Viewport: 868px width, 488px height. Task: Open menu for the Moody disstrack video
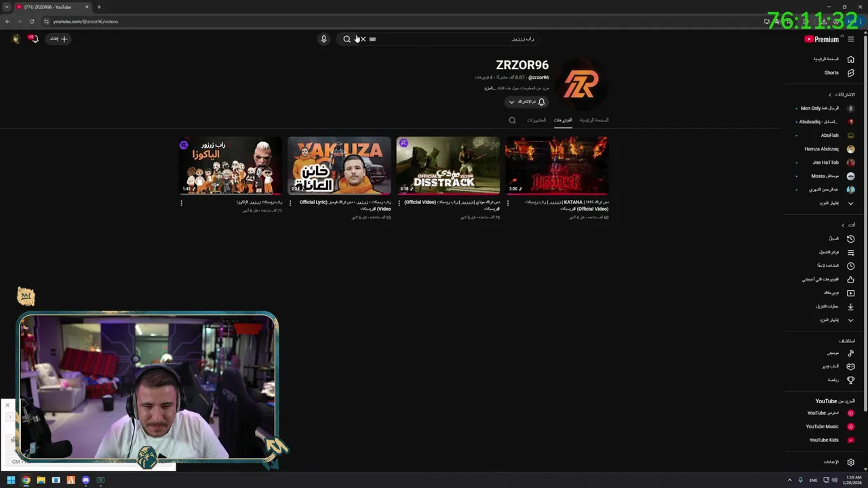[x=399, y=203]
